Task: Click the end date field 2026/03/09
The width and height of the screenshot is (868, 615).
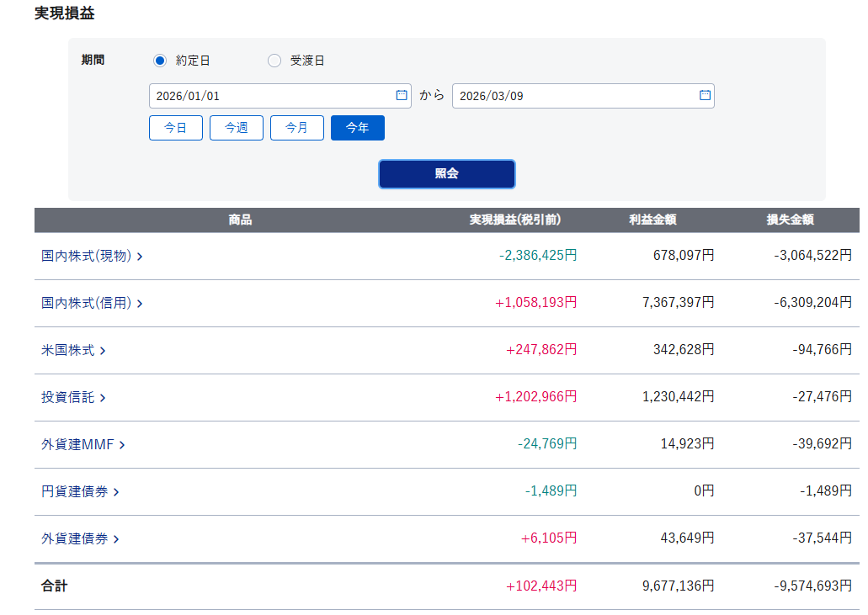Action: [572, 96]
